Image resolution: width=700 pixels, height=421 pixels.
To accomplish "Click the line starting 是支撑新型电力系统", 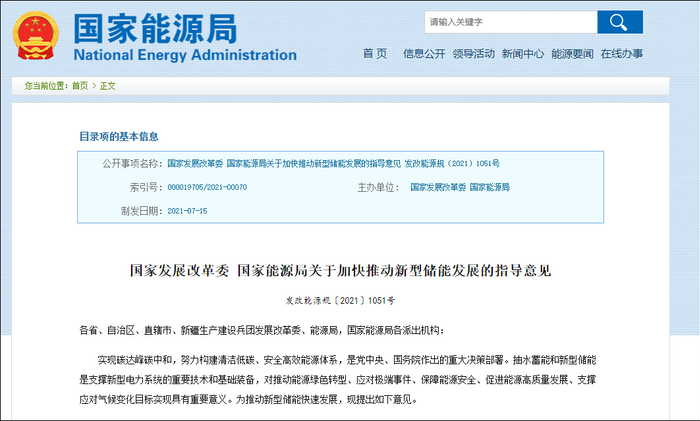I will 338,379.
